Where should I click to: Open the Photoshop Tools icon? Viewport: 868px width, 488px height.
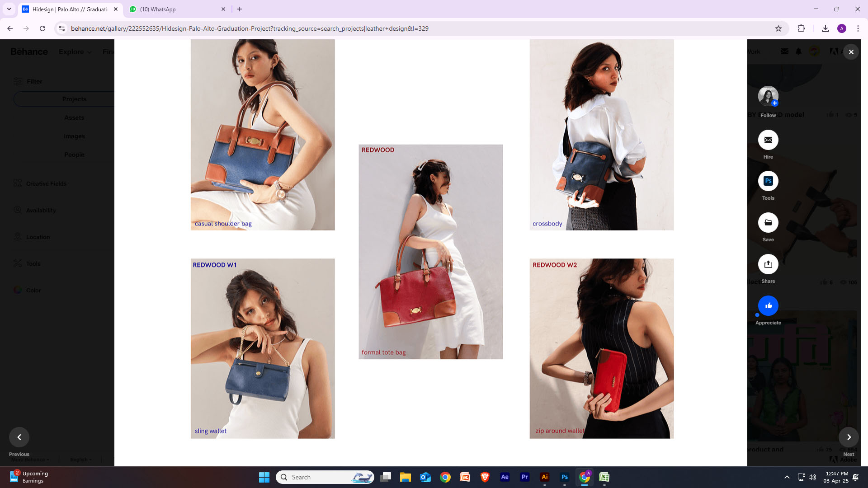[x=768, y=181]
